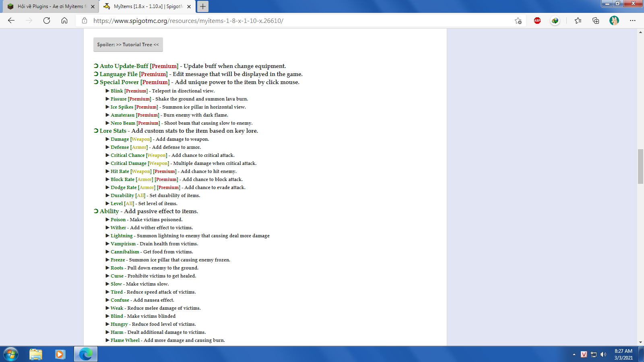Open the network status tray icon
This screenshot has width=644, height=362.
point(594,354)
